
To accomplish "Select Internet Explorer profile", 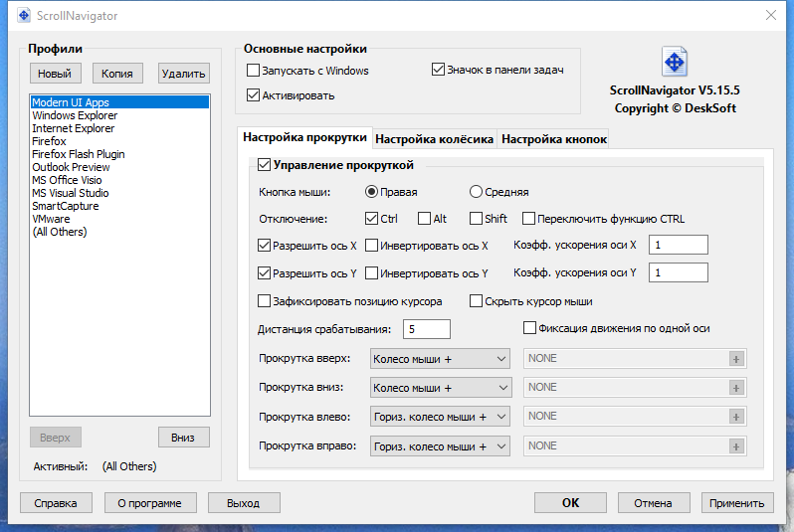I will (x=119, y=128).
